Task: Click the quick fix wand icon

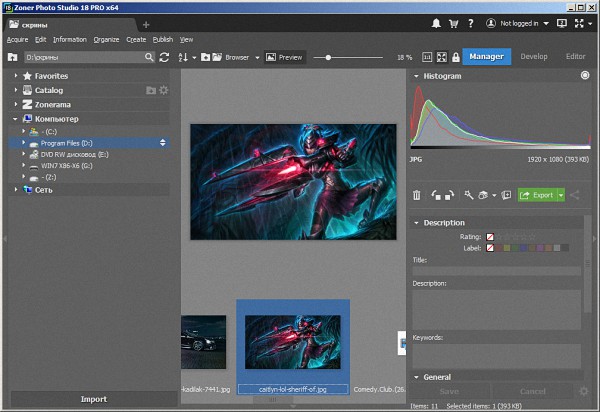Action: (x=468, y=195)
